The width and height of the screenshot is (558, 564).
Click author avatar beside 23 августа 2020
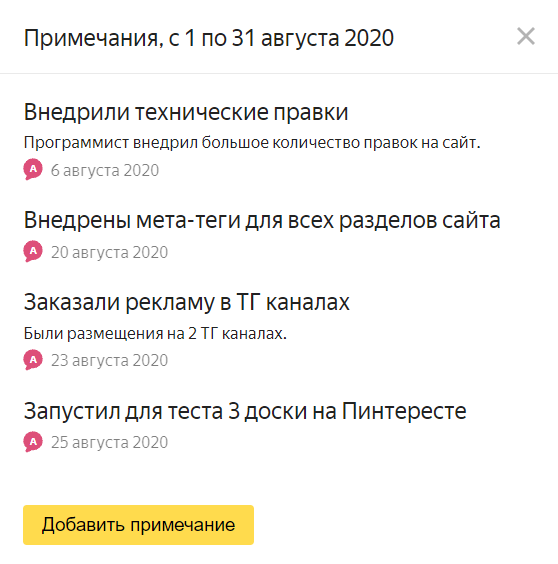(33, 359)
